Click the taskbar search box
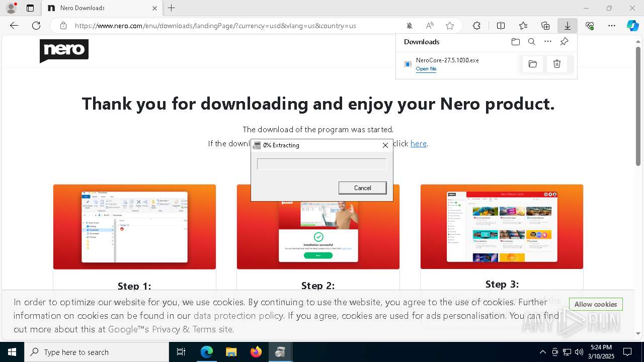The height and width of the screenshot is (362, 644). coord(97,352)
